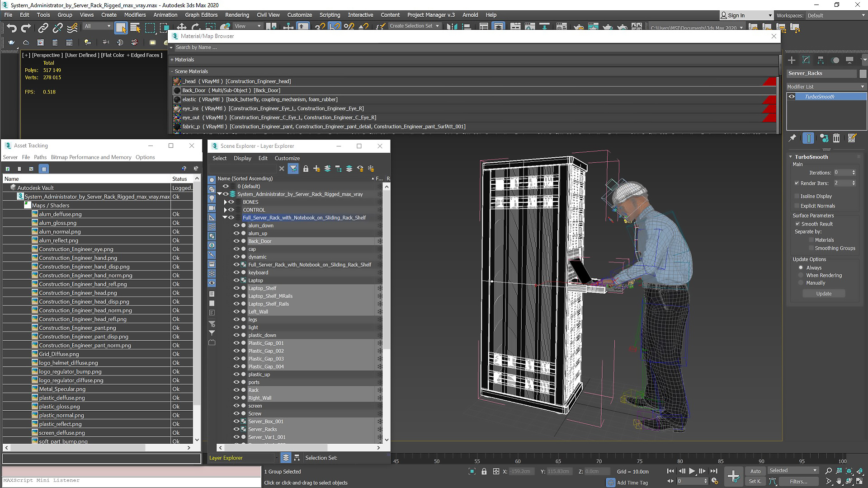Select When Rendering update option
Screen dimensions: 868x488
[x=801, y=275]
